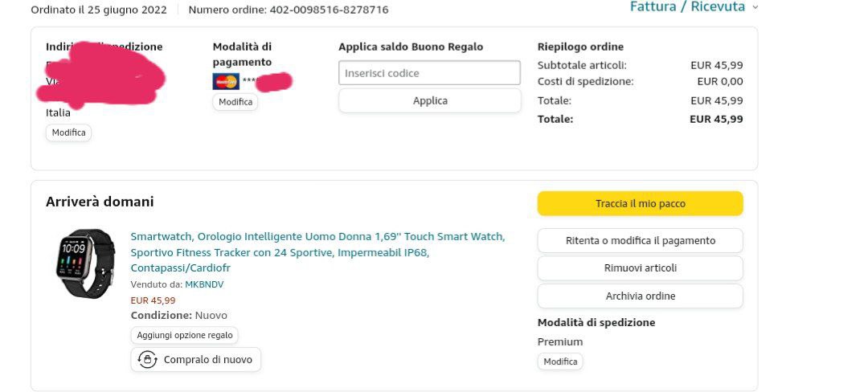Click the gift card code input field
The height and width of the screenshot is (392, 868).
coord(429,73)
